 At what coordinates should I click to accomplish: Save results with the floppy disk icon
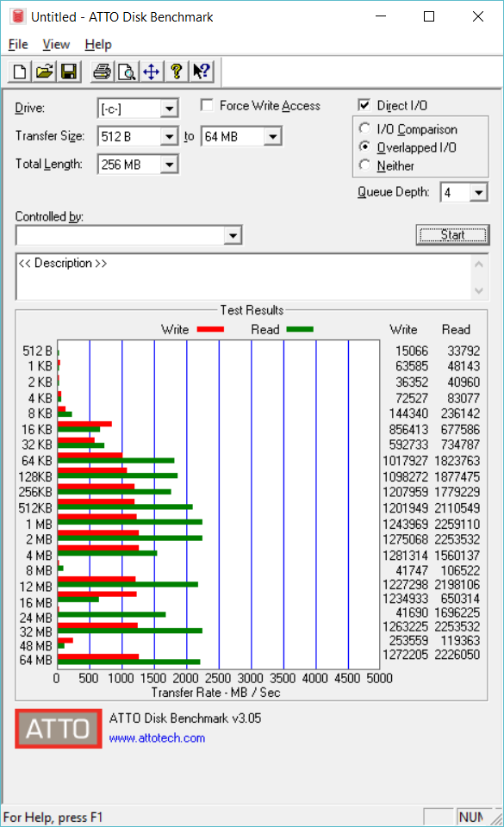pyautogui.click(x=69, y=72)
